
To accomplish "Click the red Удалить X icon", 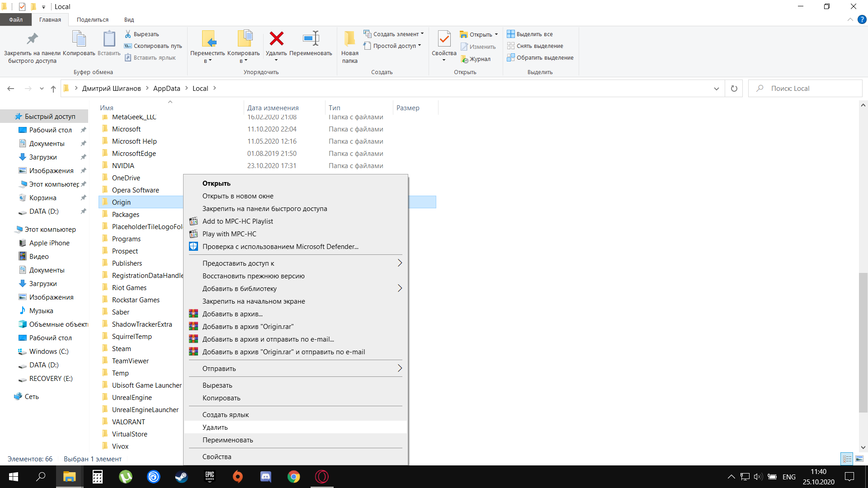I will click(276, 39).
